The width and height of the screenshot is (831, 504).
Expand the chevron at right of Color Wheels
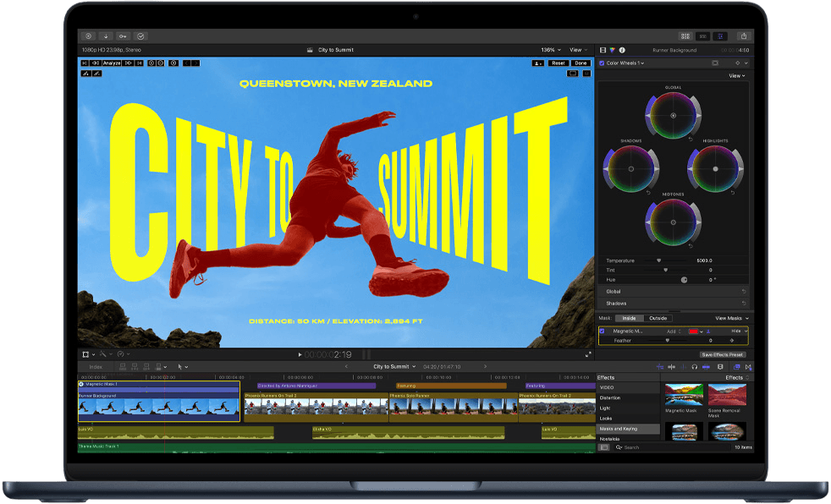point(746,63)
